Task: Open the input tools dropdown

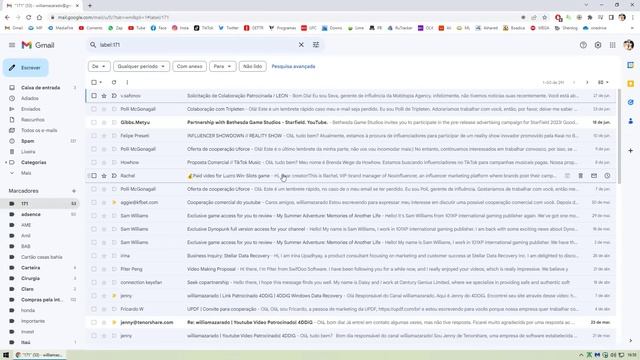Action: click(603, 82)
